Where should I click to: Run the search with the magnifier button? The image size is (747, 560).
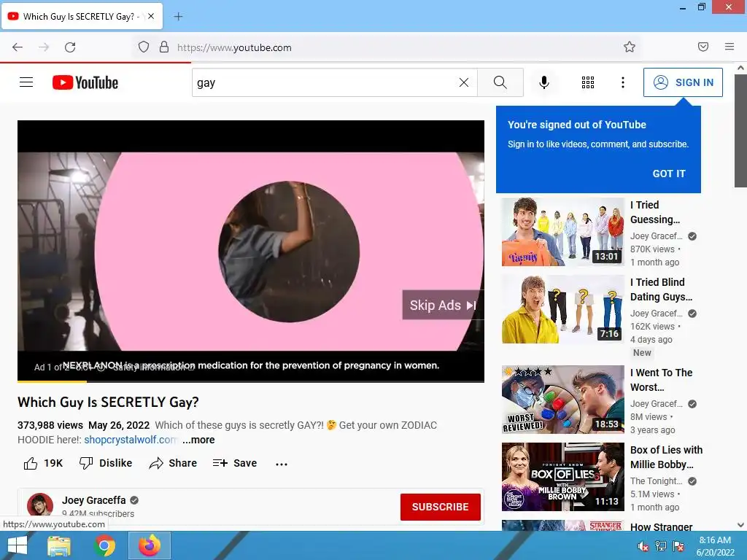click(500, 82)
